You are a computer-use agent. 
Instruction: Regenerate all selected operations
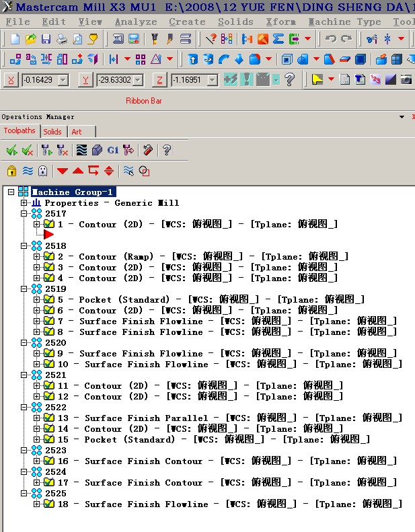click(x=46, y=150)
